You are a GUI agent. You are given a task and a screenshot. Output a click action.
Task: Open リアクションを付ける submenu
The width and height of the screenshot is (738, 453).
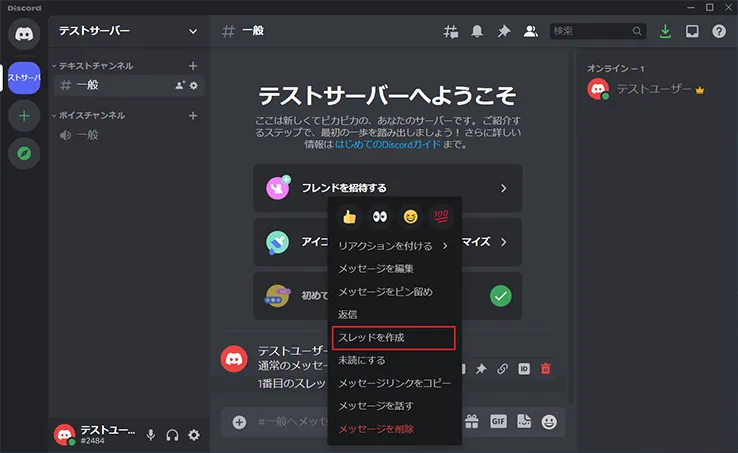coord(394,246)
